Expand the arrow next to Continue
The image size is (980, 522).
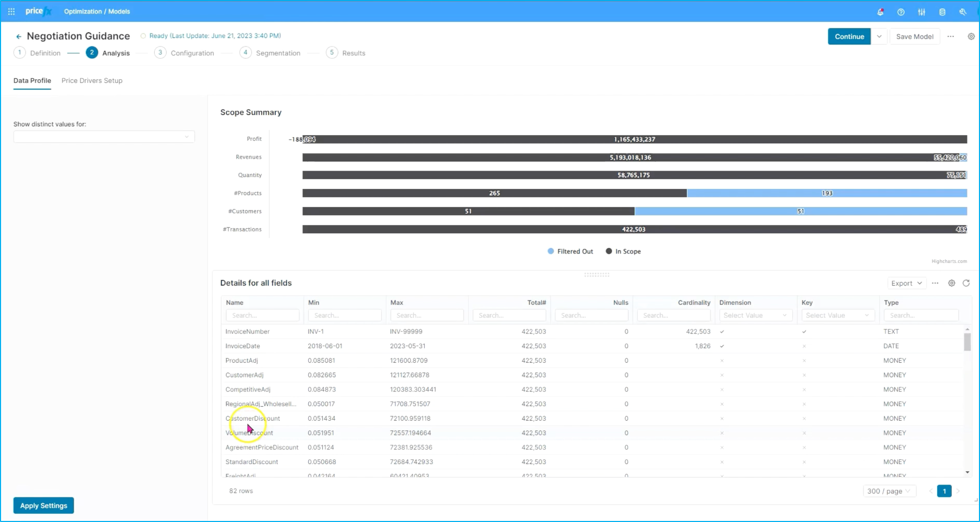[879, 37]
